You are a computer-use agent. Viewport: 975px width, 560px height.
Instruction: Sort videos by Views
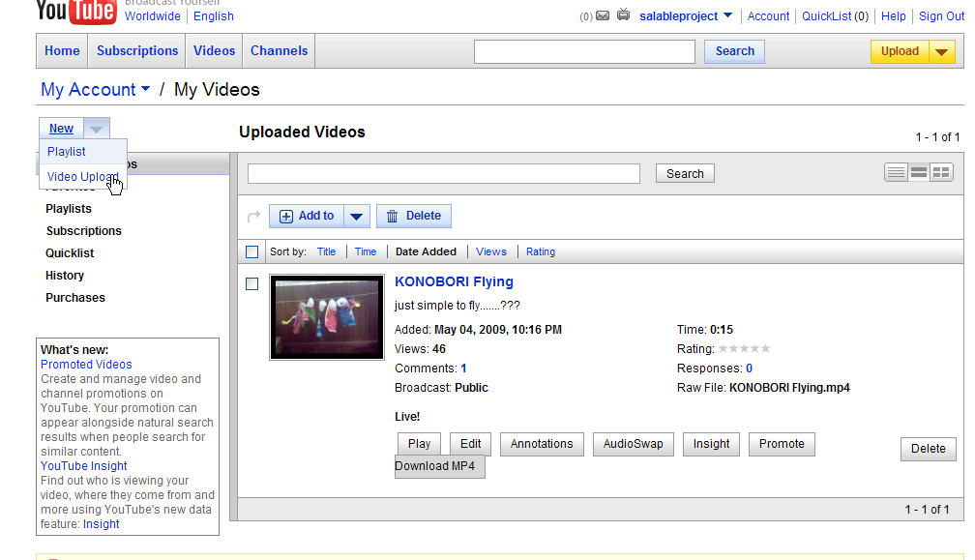point(491,251)
